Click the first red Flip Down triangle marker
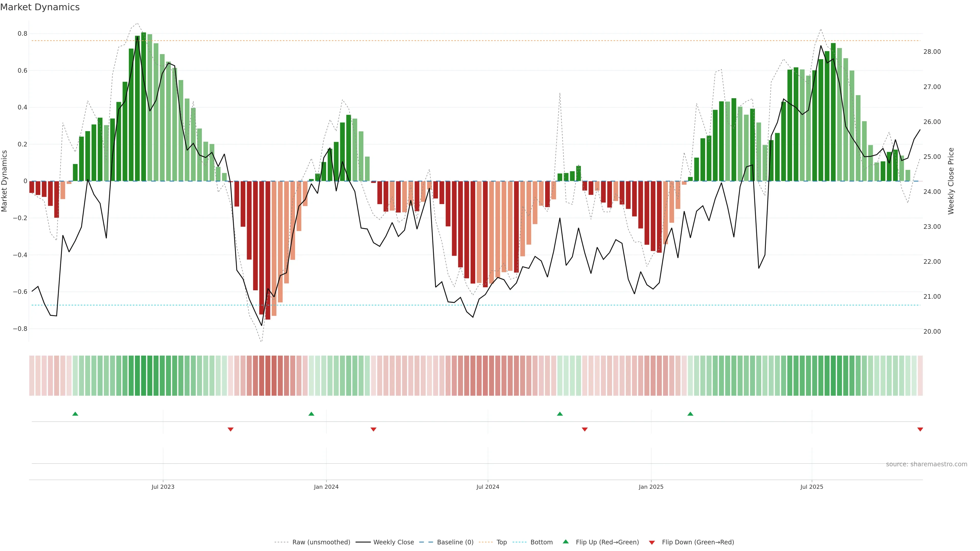 click(230, 429)
